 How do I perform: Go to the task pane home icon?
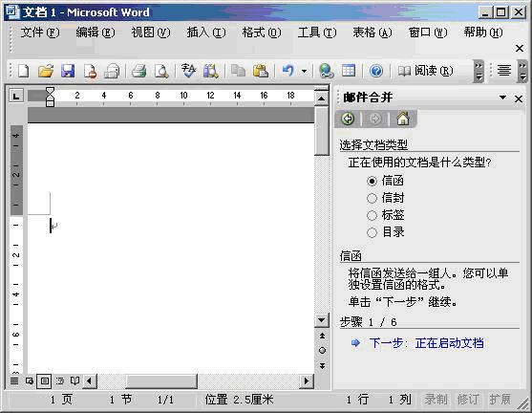click(x=403, y=119)
